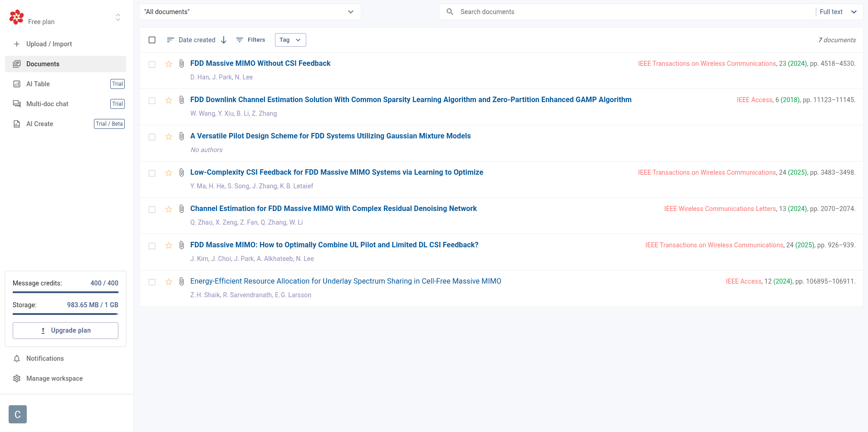Click the Upgrade plan button
This screenshot has width=868, height=432.
coord(65,330)
